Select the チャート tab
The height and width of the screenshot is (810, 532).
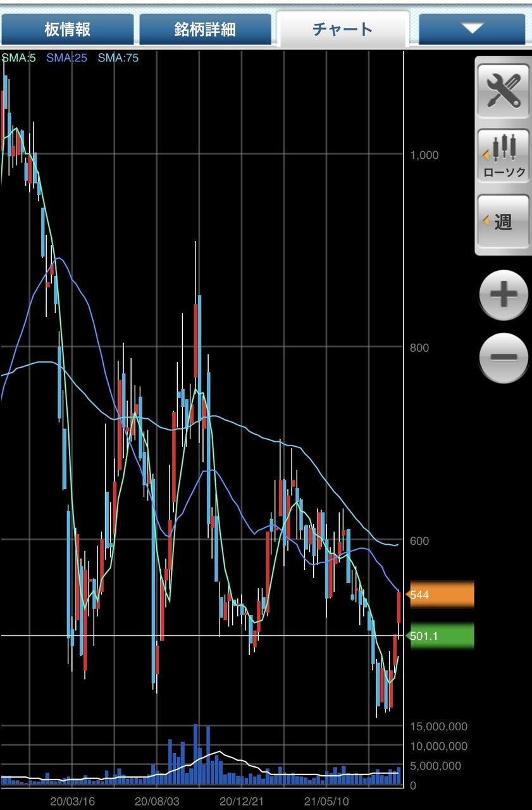[x=343, y=29]
